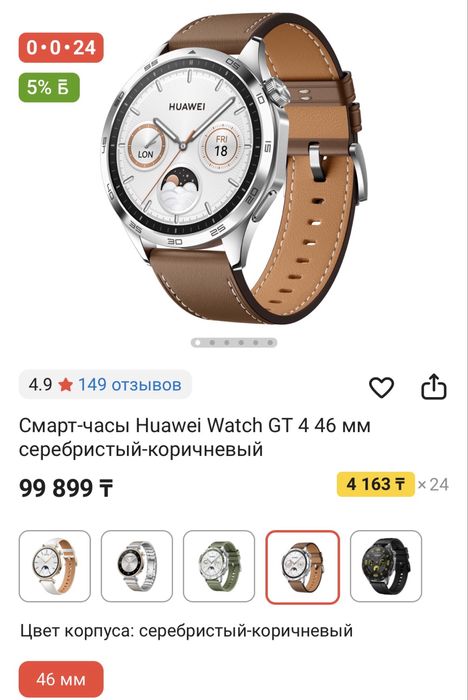
Task: Select the 46 мм size option
Action: 61,679
